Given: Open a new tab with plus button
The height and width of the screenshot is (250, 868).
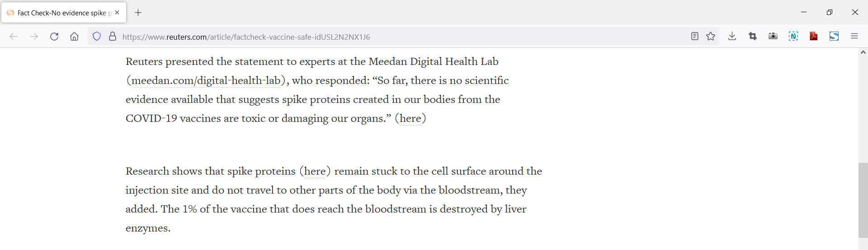Looking at the screenshot, I should (x=138, y=13).
